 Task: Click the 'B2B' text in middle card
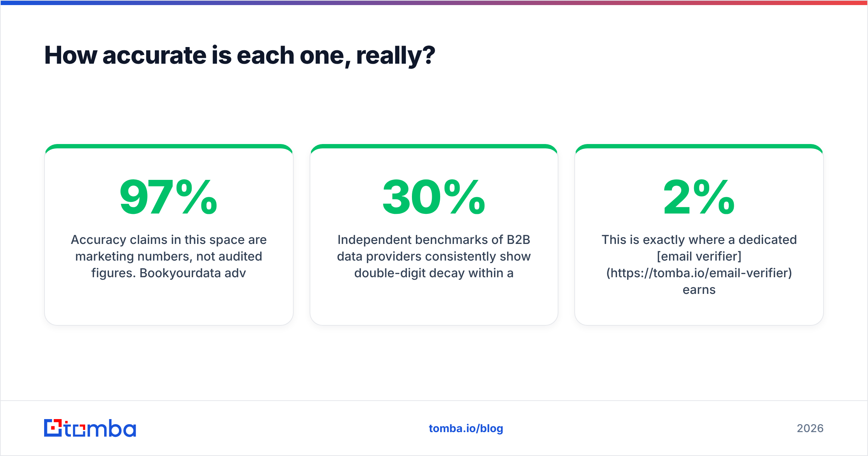click(518, 240)
